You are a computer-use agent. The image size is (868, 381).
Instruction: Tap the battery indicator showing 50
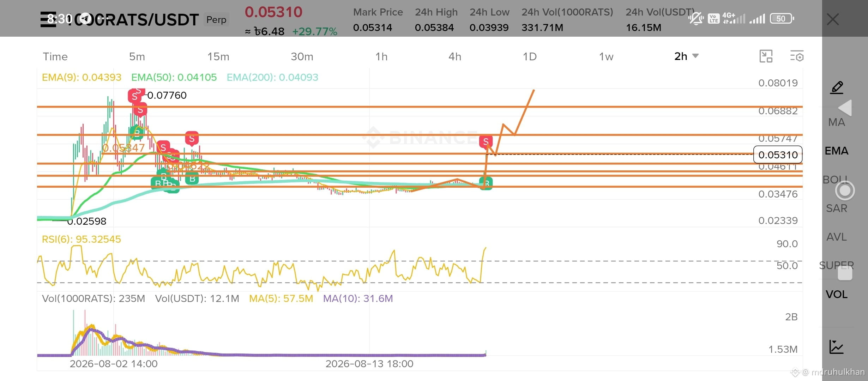[782, 18]
